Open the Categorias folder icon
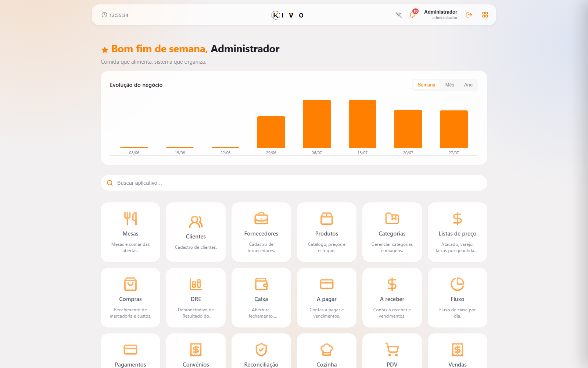 coord(392,219)
